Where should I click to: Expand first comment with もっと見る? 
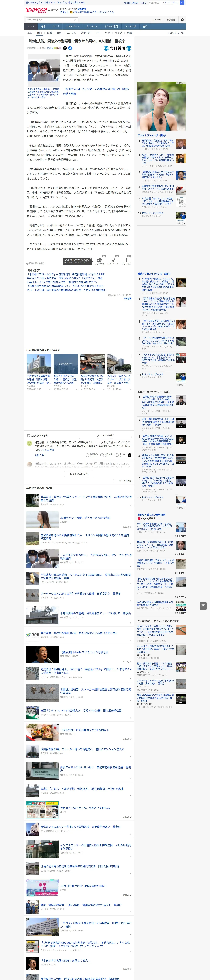[x=48, y=450]
